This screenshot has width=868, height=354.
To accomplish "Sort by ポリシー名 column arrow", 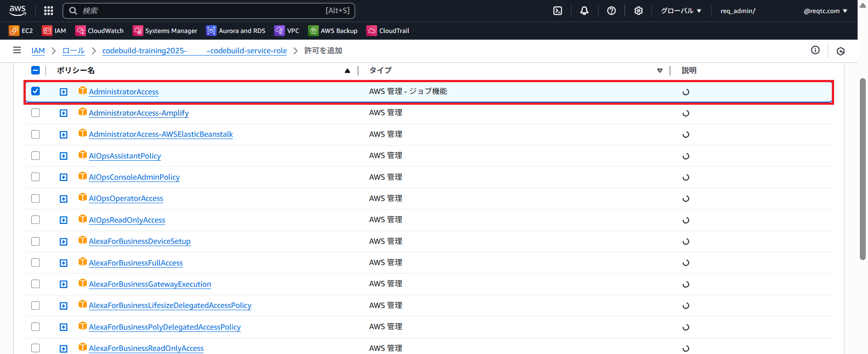I will (x=347, y=70).
